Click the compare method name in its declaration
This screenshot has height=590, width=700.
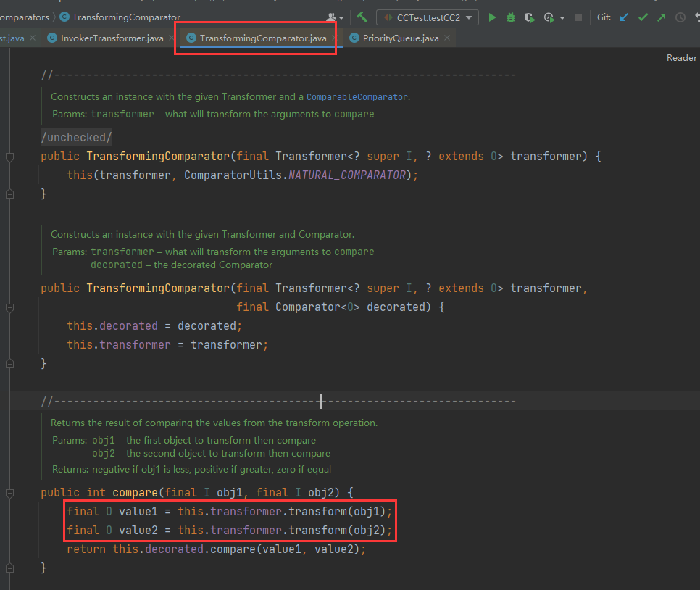[135, 493]
